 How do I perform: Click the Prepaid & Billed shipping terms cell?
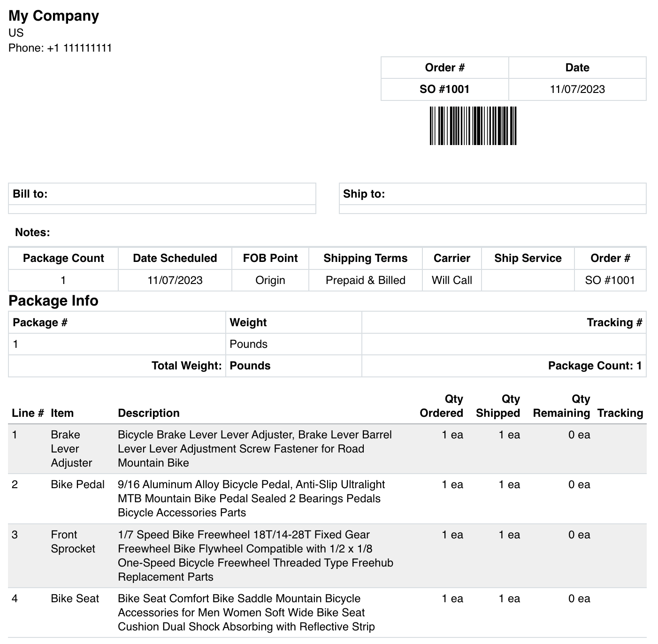tap(366, 280)
